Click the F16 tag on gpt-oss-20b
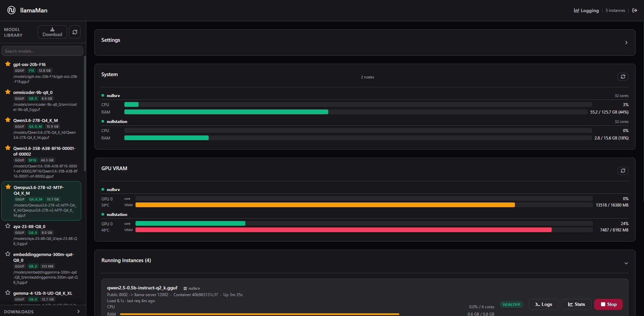The width and height of the screenshot is (644, 316). pyautogui.click(x=31, y=70)
